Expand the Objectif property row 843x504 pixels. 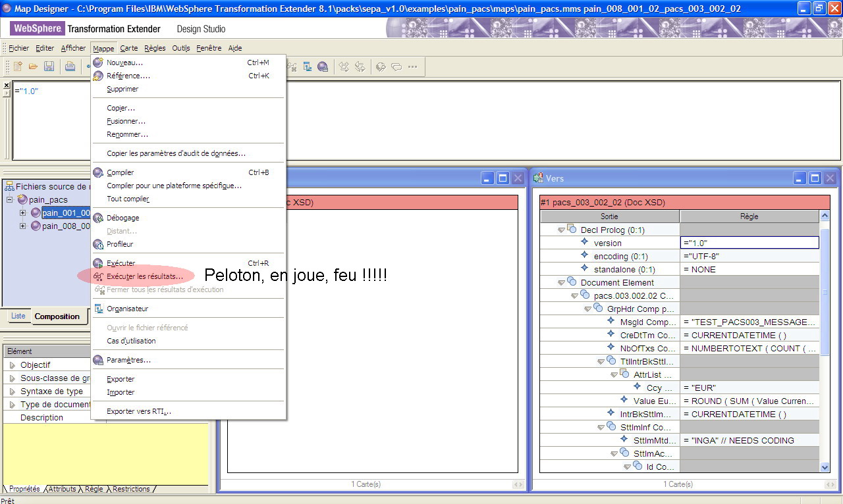pos(12,365)
